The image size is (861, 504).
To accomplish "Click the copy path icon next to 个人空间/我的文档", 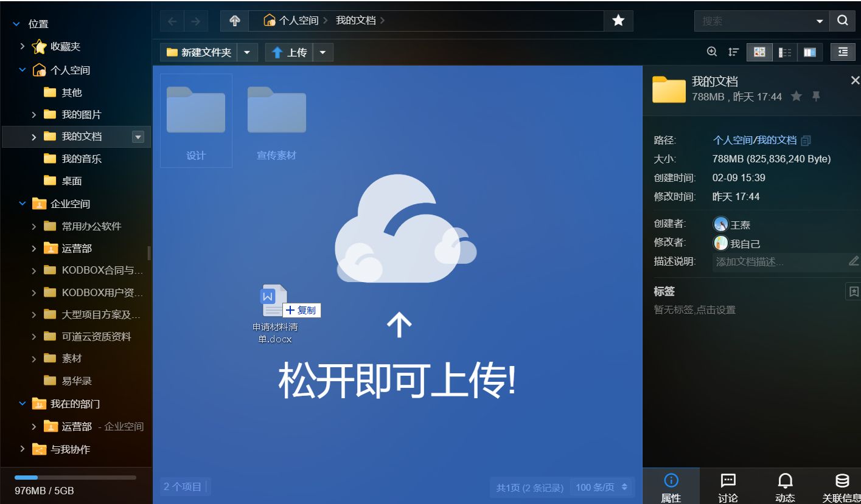I will pos(804,140).
